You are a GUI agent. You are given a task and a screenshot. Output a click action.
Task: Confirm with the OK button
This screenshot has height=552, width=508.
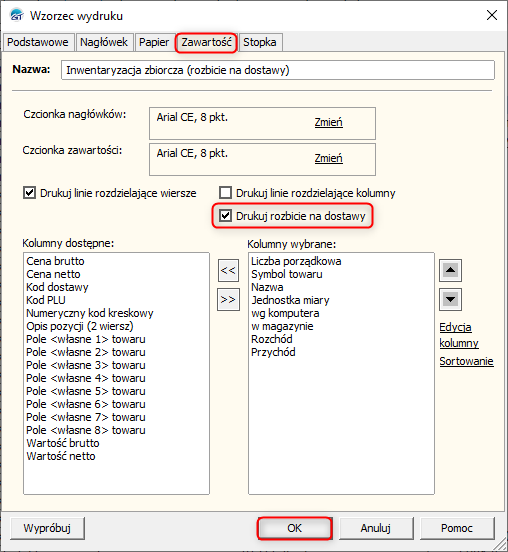[x=294, y=528]
